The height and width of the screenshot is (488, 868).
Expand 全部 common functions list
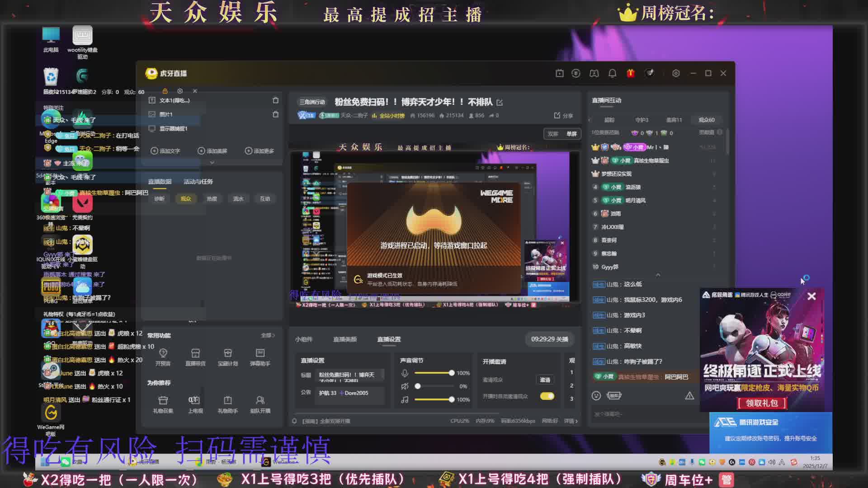tap(268, 335)
